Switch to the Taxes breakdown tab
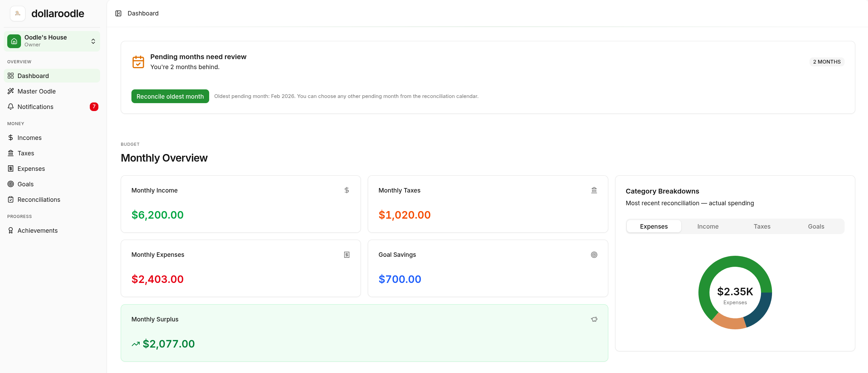The height and width of the screenshot is (373, 868). click(762, 227)
